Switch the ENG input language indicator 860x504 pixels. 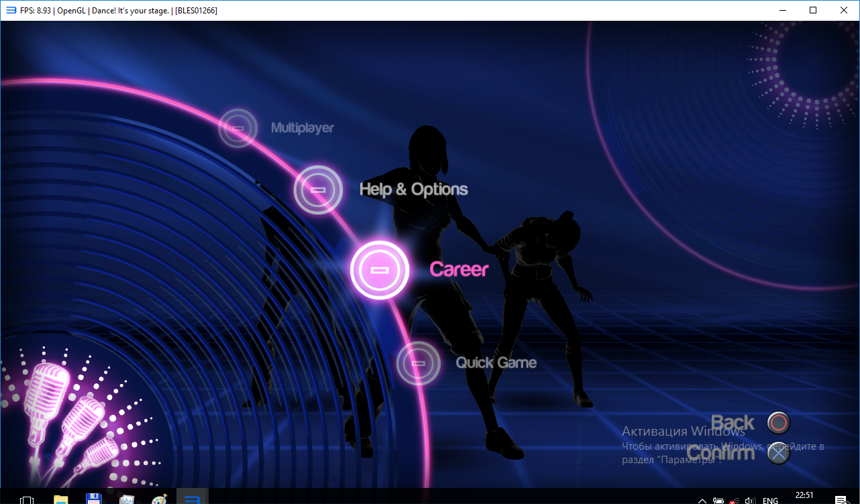[x=770, y=500]
